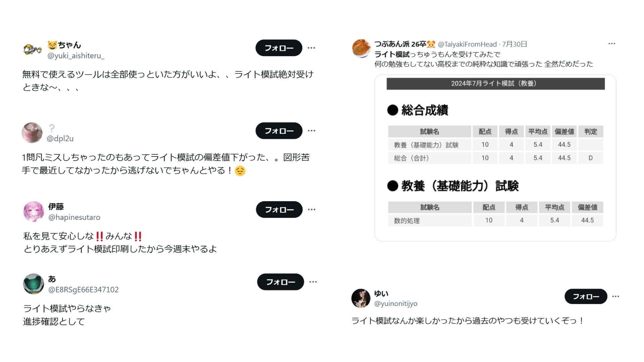Open more options for ゆい's tweet
This screenshot has width=644, height=362.
pos(615,296)
